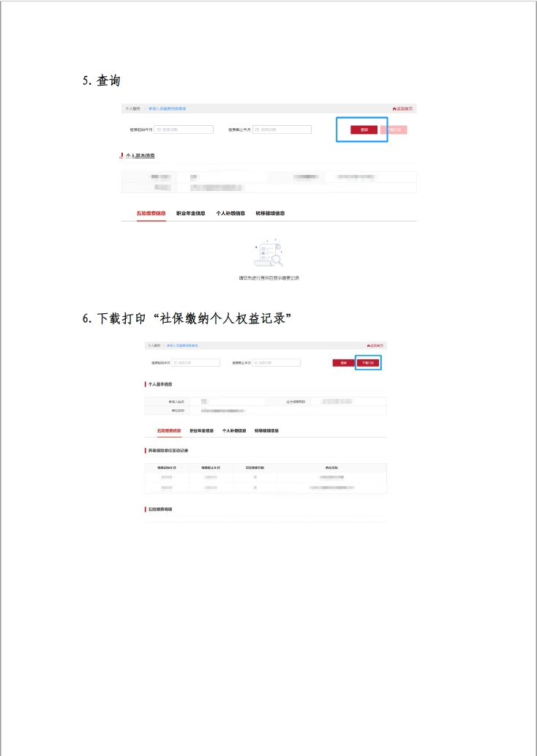Viewport: 537px width, 756px height.
Task: Select 转移接续信息 tab in upper screenshot
Action: (x=270, y=214)
